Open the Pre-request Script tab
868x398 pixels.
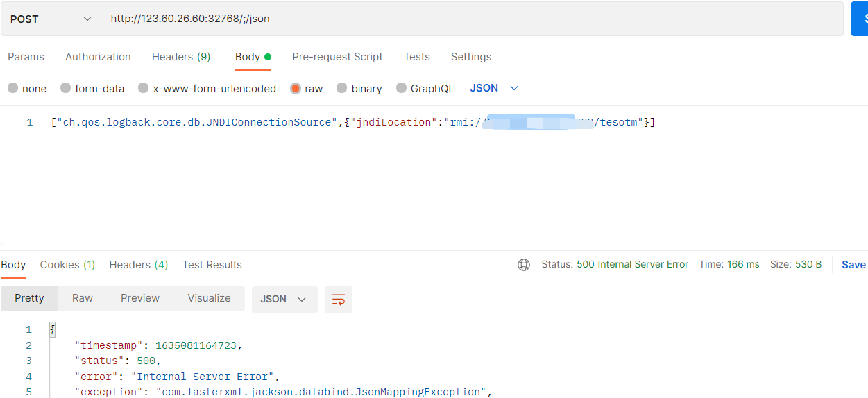(x=337, y=57)
